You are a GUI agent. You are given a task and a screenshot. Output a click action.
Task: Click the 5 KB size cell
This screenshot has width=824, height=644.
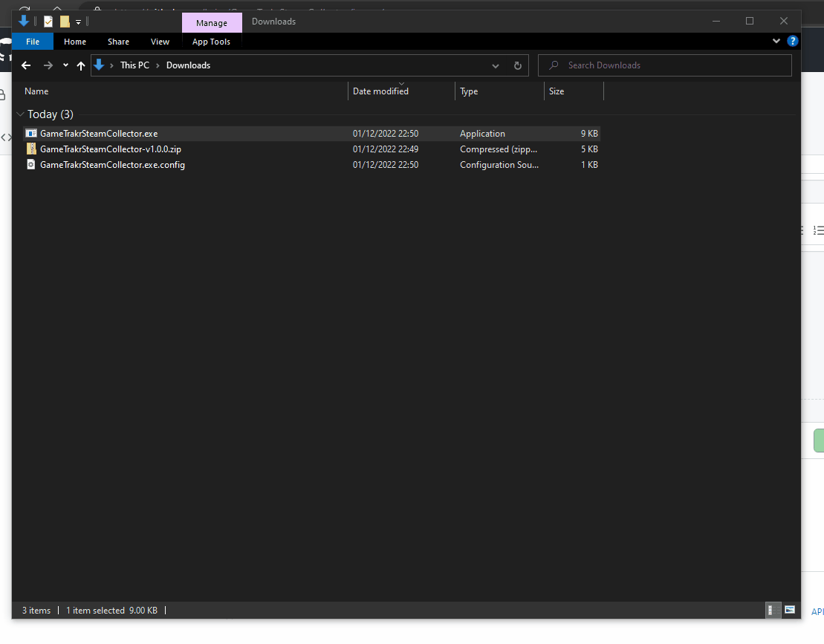coord(589,149)
